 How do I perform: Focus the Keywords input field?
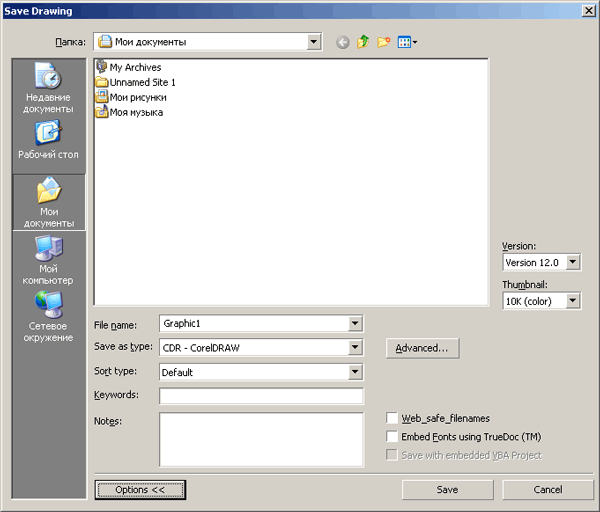[x=261, y=396]
